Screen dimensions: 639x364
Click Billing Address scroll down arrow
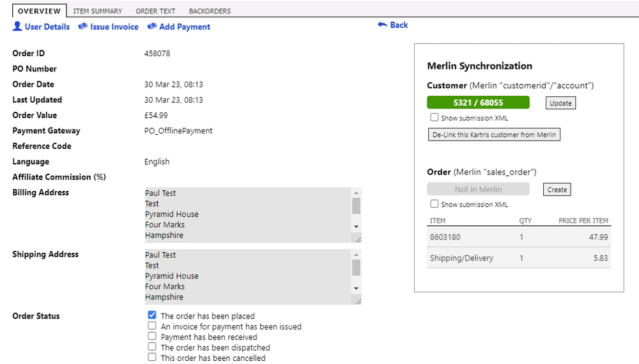(356, 227)
